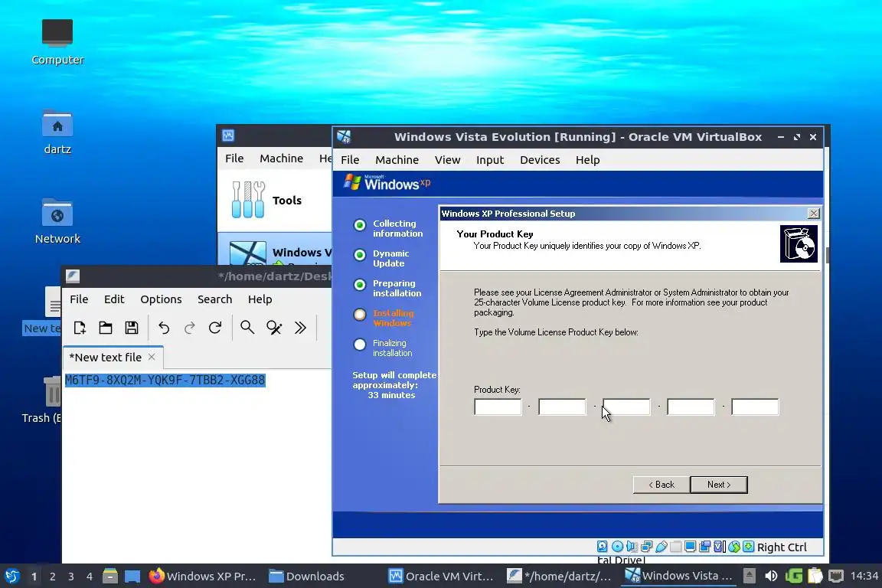Open Edit menu in the text editor
882x588 pixels.
point(114,299)
